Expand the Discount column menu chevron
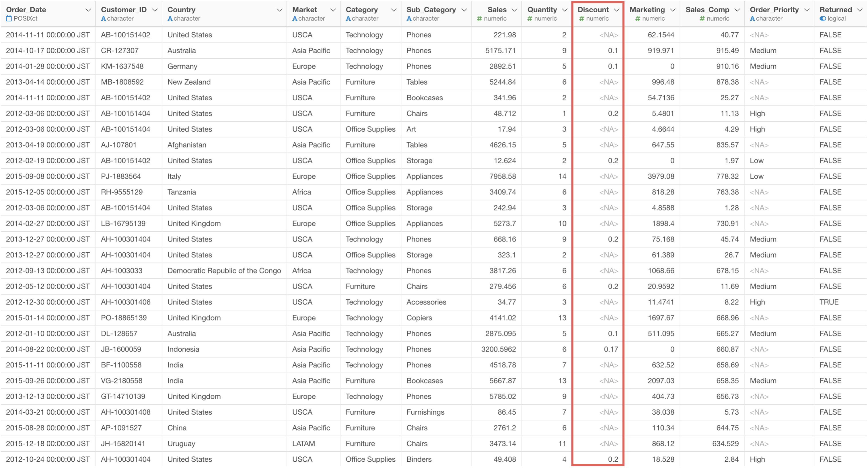This screenshot has width=868, height=468. [x=616, y=10]
